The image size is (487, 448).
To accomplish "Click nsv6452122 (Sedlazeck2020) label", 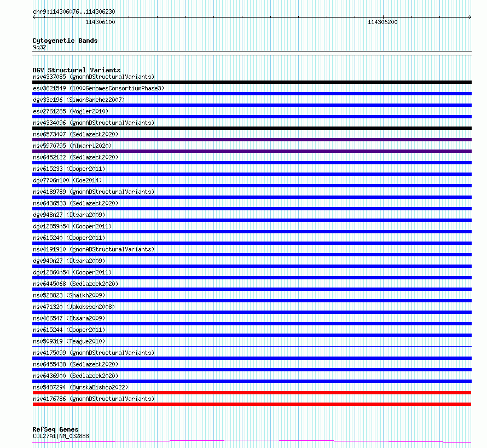I will coord(76,157).
